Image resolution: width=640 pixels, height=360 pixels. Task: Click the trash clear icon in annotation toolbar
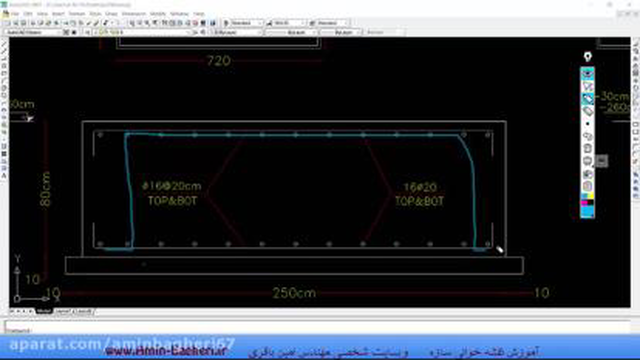click(587, 149)
